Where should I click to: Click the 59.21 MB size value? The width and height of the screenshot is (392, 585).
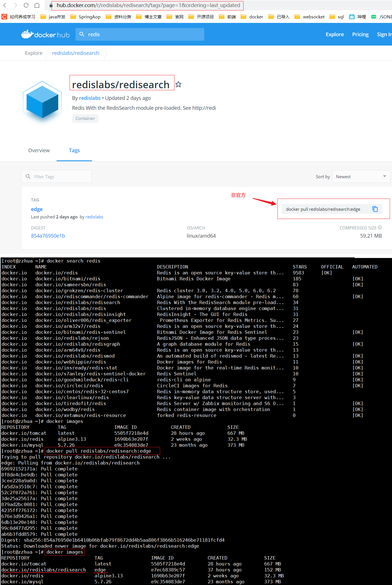pyautogui.click(x=371, y=236)
